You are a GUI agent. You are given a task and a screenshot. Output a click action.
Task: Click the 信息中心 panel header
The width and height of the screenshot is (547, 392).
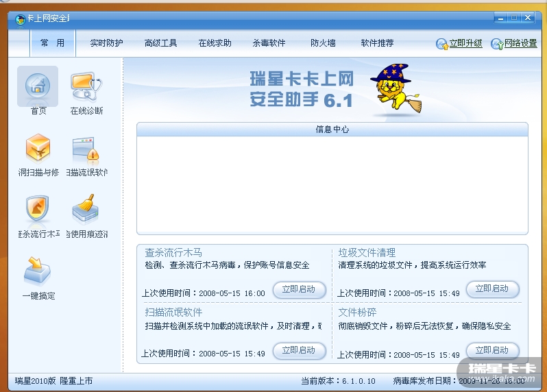(332, 130)
